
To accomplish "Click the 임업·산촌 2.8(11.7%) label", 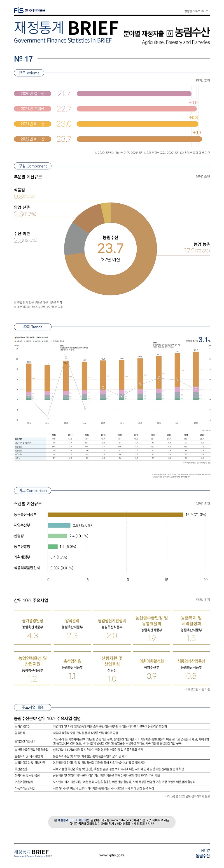I will 25,211.
